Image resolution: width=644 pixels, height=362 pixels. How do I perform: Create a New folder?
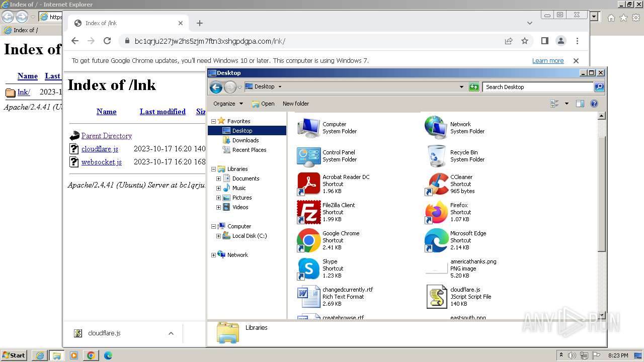tap(296, 104)
